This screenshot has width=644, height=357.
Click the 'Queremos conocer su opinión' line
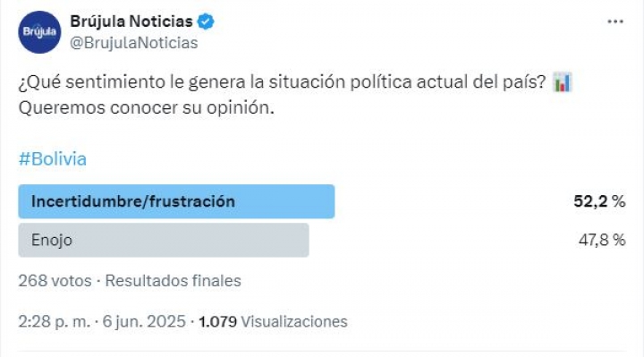146,108
